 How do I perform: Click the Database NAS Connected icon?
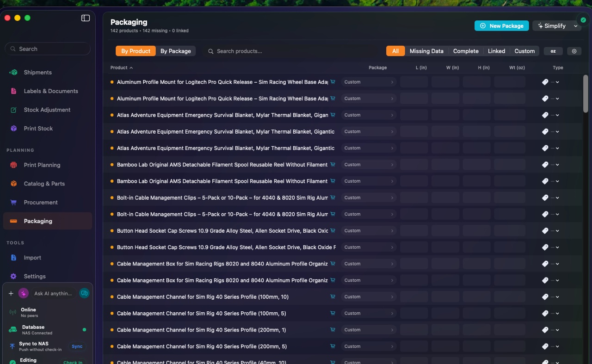tap(13, 330)
